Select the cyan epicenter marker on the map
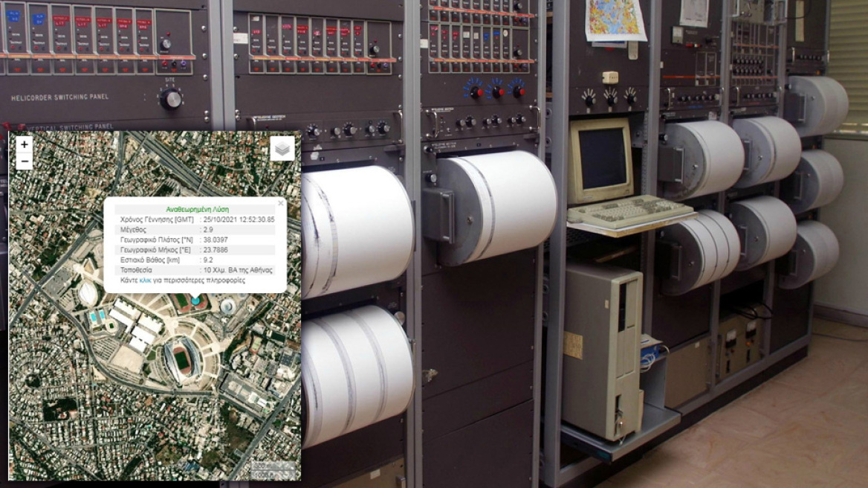This screenshot has height=488, width=868. (195, 301)
